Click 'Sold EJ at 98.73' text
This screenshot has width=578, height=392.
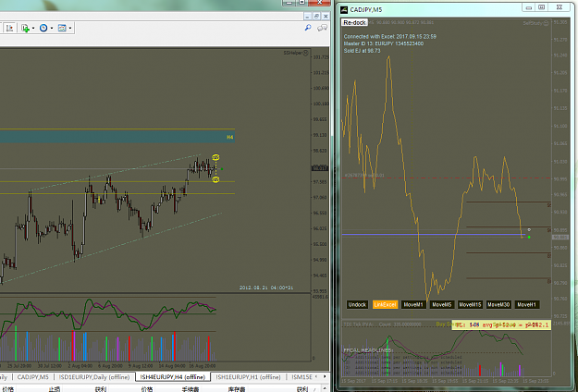(x=362, y=51)
